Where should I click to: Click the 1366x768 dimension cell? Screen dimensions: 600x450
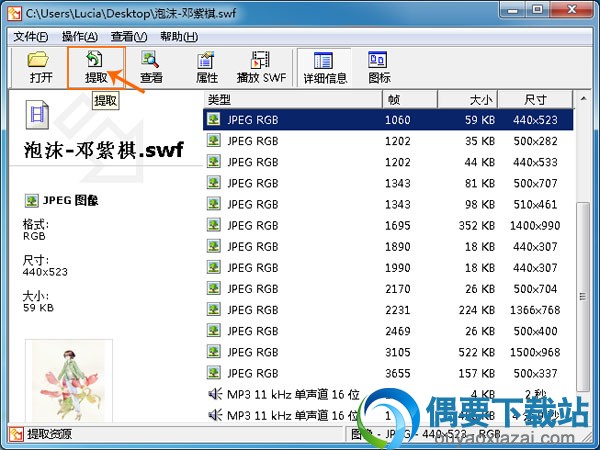pyautogui.click(x=535, y=310)
